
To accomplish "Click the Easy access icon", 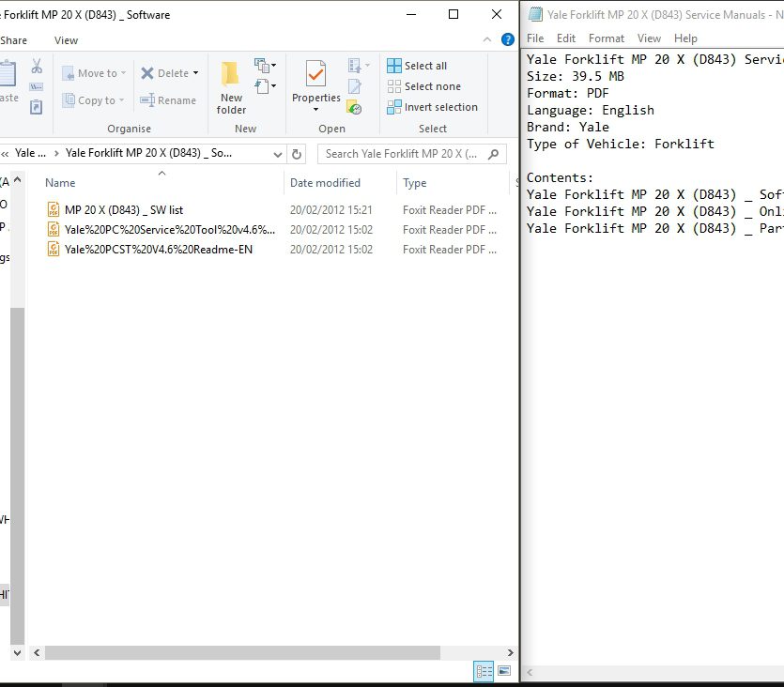I will point(262,86).
